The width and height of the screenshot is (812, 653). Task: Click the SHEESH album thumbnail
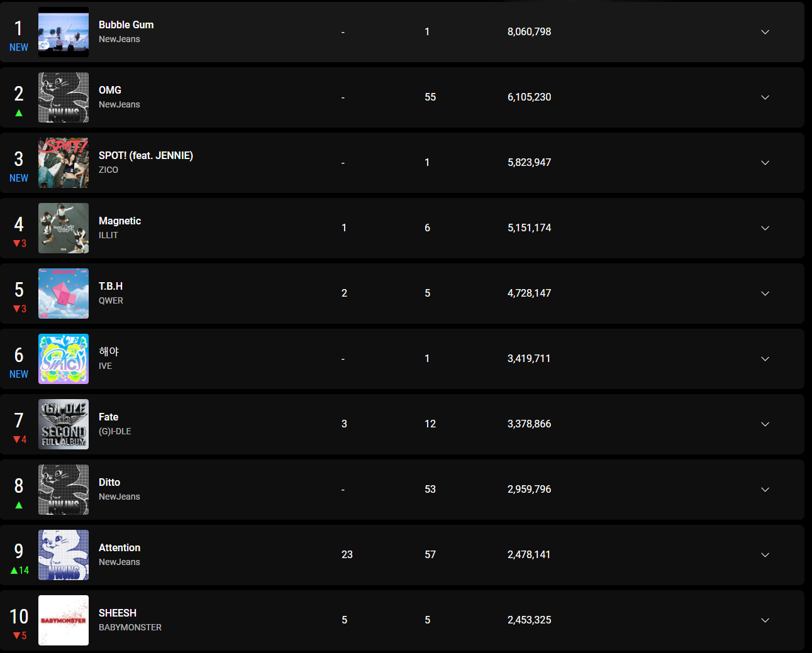[x=64, y=620]
